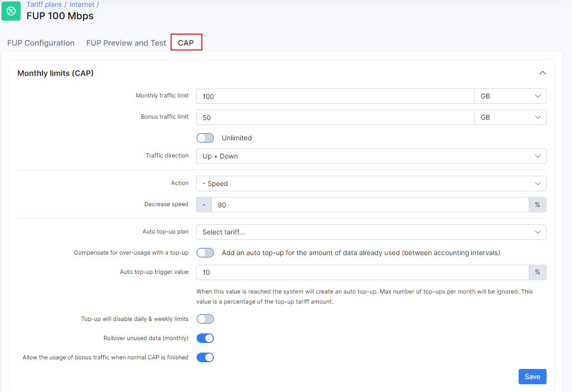The image size is (572, 392).
Task: Click the Decrease speed value field
Action: (370, 205)
